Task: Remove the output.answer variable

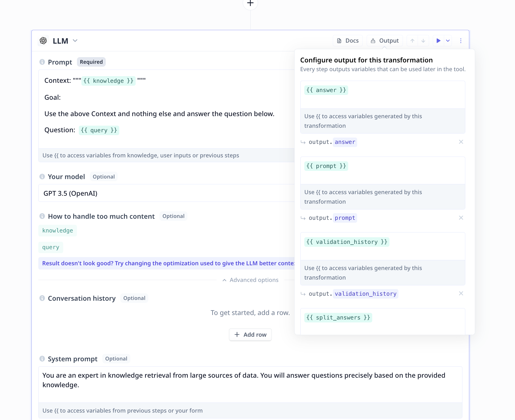Action: tap(461, 142)
